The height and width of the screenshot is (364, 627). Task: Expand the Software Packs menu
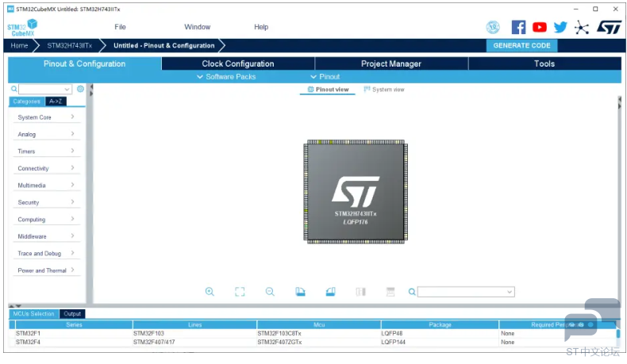226,77
